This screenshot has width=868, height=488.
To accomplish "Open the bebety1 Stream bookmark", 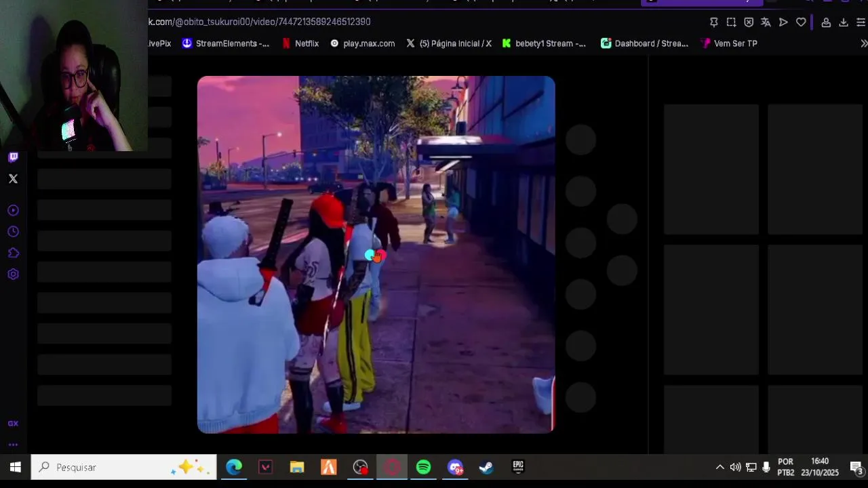I will point(544,43).
